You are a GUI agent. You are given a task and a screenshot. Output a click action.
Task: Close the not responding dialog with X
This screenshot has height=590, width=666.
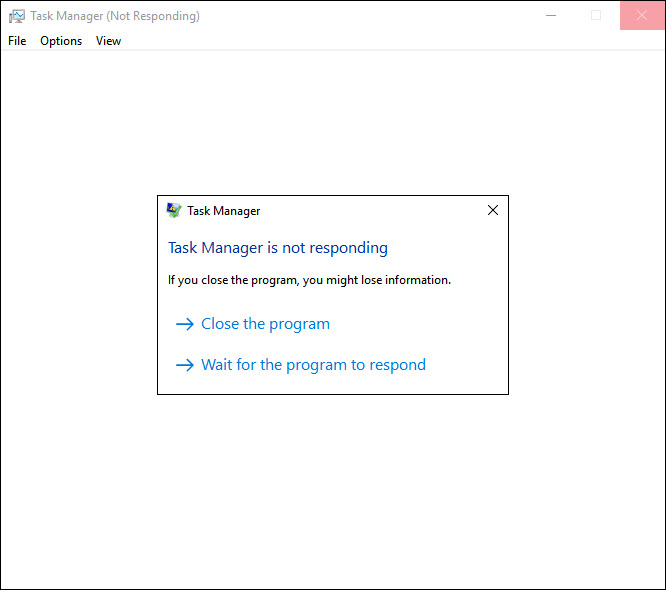pyautogui.click(x=492, y=211)
